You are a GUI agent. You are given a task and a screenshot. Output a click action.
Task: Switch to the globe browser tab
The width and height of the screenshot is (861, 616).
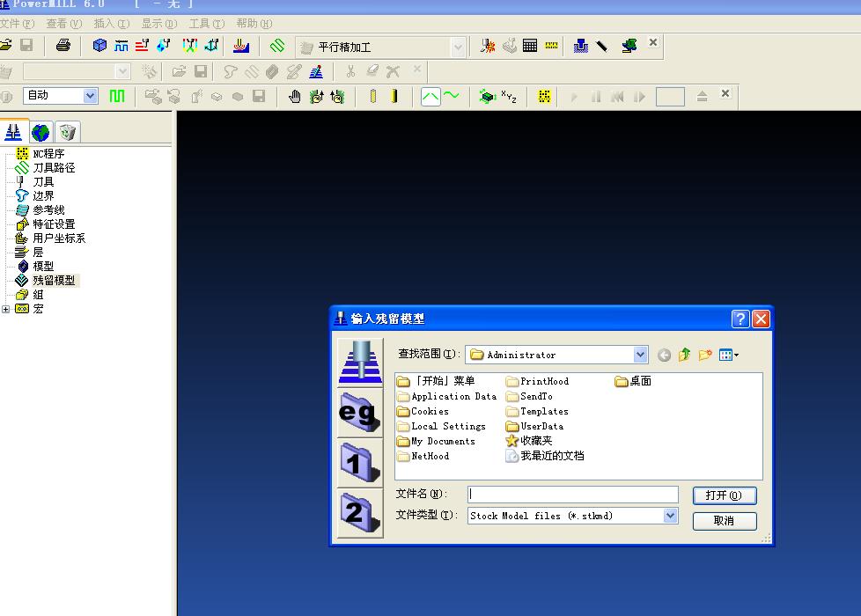point(40,132)
